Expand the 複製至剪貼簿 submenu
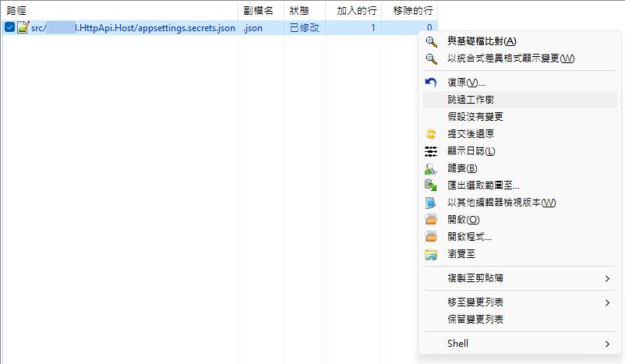 pyautogui.click(x=607, y=278)
